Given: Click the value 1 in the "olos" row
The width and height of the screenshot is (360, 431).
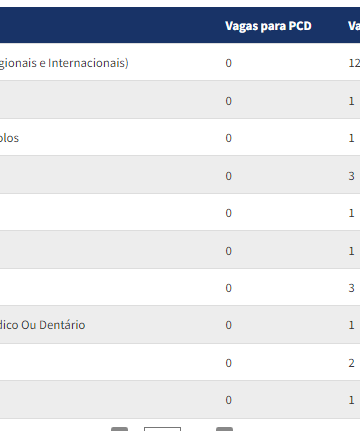Looking at the screenshot, I should pyautogui.click(x=351, y=138).
